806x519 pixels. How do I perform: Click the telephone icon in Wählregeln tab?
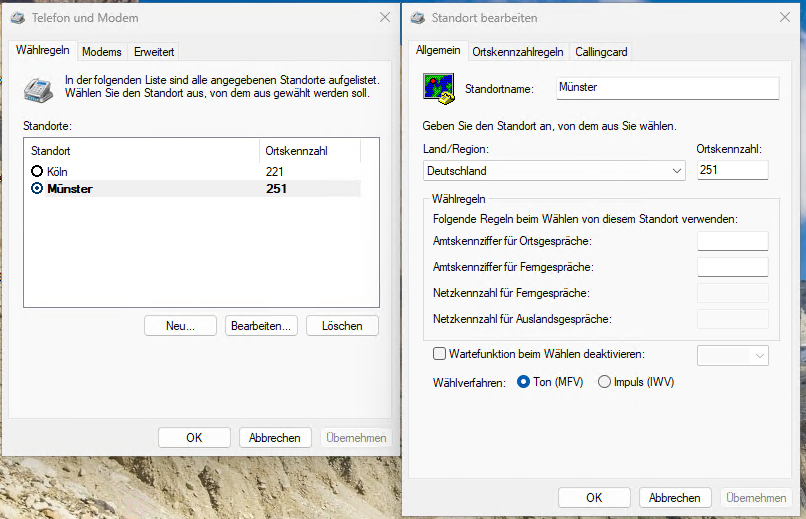coord(39,88)
